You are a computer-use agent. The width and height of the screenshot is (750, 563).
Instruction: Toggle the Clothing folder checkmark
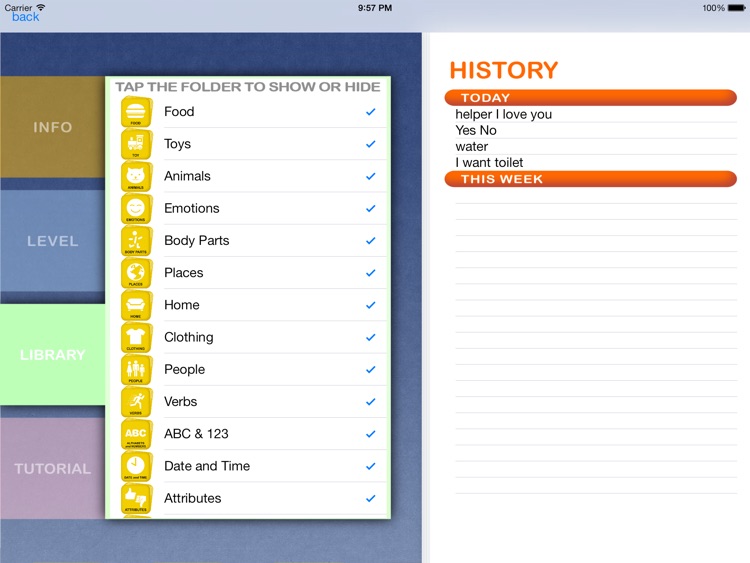tap(371, 337)
